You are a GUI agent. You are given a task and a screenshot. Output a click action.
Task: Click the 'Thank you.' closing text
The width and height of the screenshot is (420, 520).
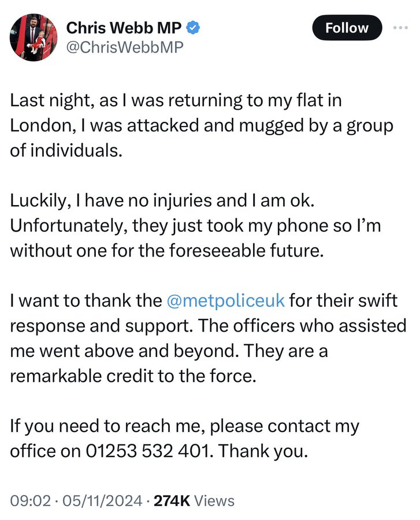[263, 451]
